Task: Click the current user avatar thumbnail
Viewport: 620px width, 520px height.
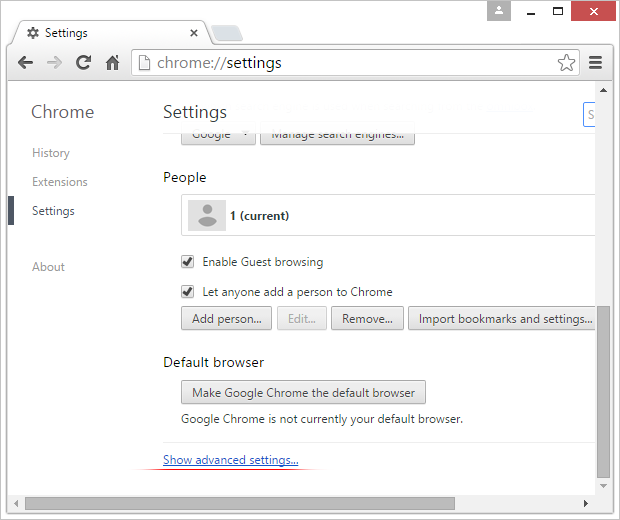Action: click(207, 215)
